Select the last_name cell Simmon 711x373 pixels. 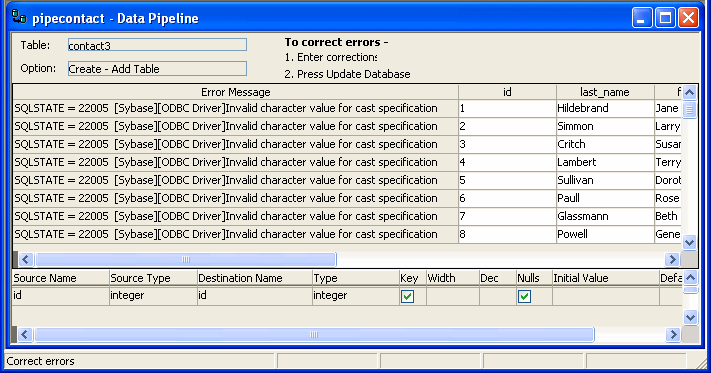(x=605, y=126)
